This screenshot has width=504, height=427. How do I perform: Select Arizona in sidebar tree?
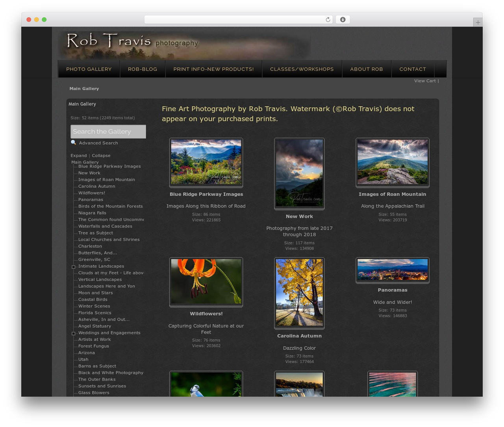click(x=87, y=353)
